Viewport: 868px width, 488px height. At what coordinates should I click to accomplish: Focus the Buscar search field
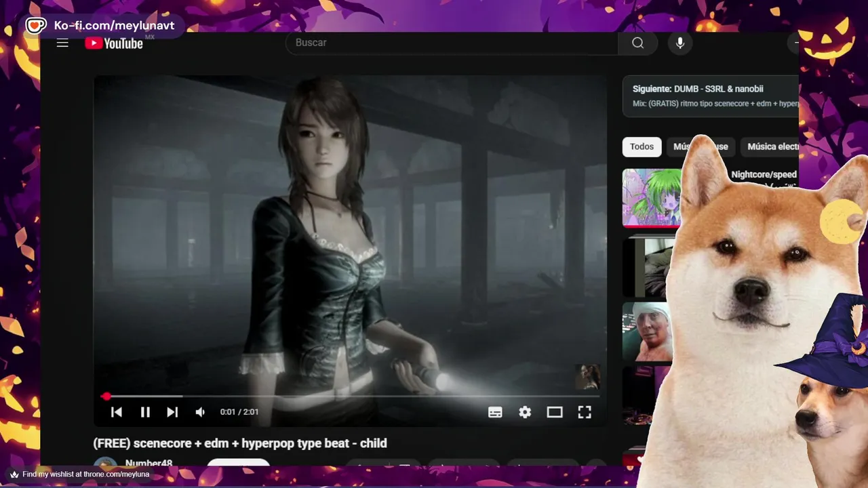[x=452, y=43]
